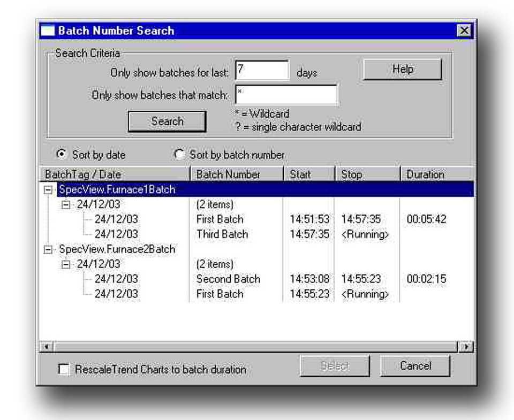Enable Rescale Trend Charts to batch duration
Screen dimensions: 514x420
coord(64,369)
